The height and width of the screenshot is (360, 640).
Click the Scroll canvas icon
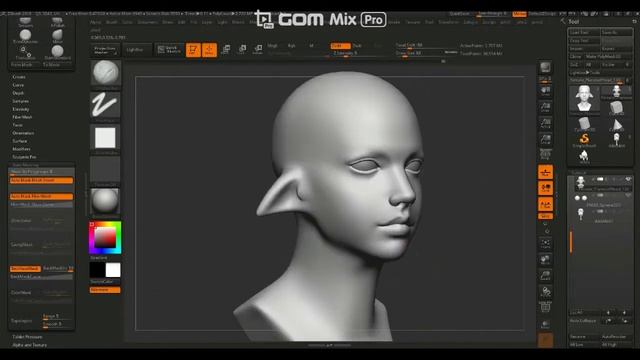(x=545, y=91)
